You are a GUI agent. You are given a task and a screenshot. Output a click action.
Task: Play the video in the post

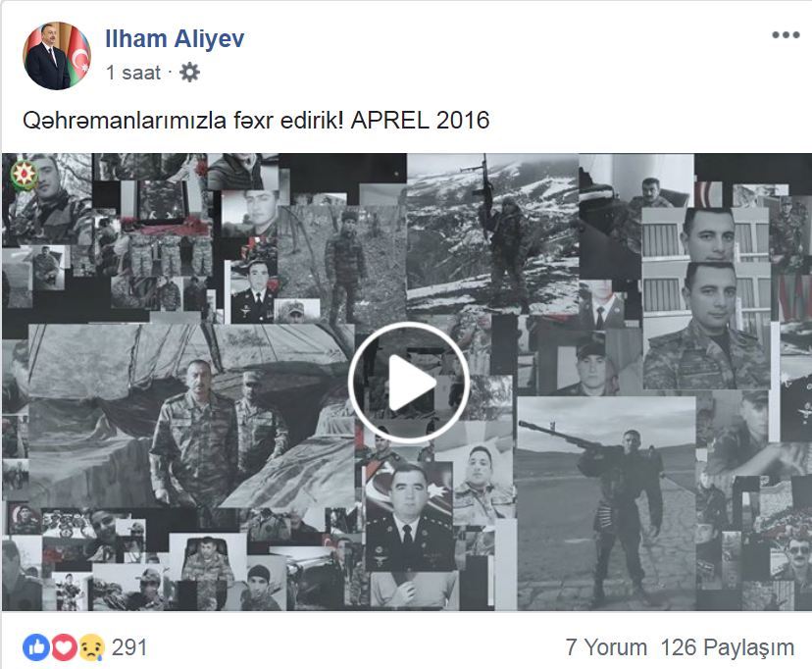click(409, 383)
